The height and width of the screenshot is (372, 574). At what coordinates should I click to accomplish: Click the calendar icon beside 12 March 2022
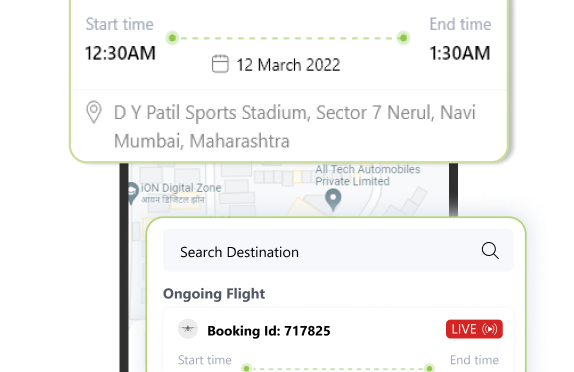220,64
